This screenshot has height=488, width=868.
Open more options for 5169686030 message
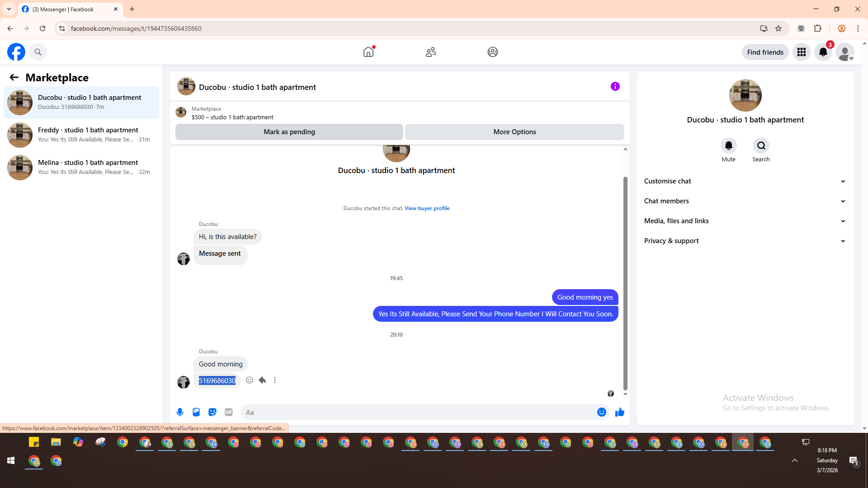pos(275,380)
